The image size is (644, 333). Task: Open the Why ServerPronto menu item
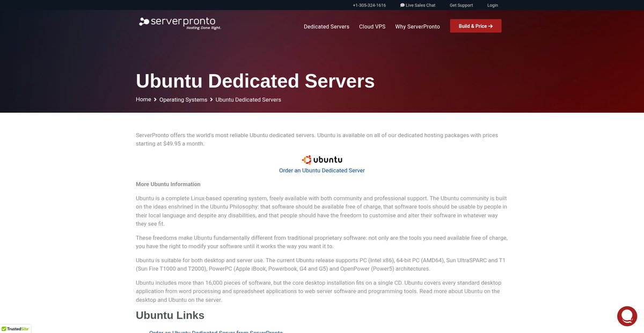coord(418,26)
